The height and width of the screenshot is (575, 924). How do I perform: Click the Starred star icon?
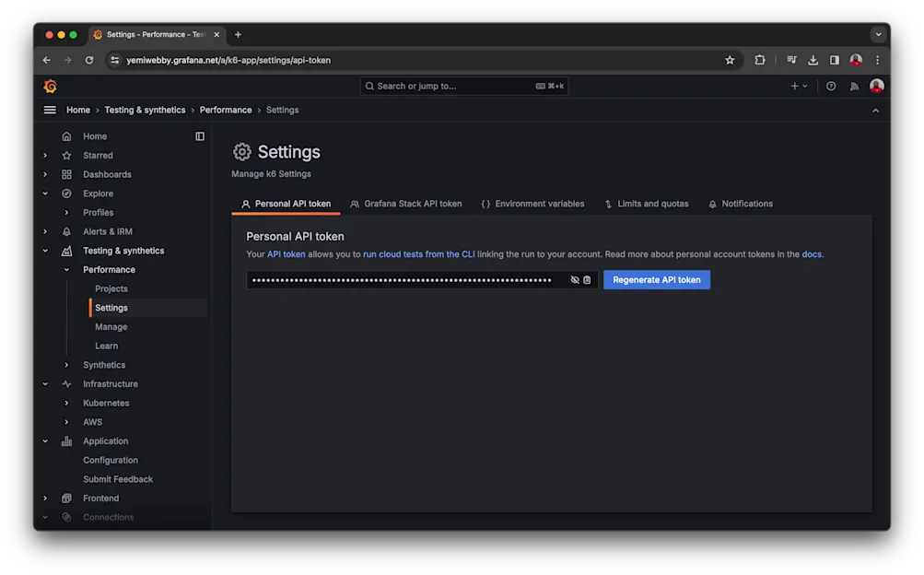pos(66,156)
